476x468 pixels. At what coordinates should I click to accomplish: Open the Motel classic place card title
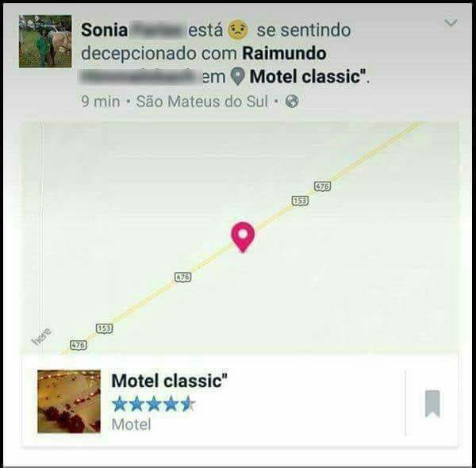point(169,380)
